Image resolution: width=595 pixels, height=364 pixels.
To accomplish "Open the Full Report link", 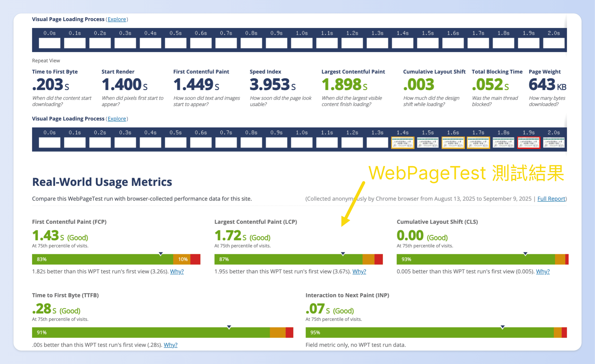I will 551,198.
